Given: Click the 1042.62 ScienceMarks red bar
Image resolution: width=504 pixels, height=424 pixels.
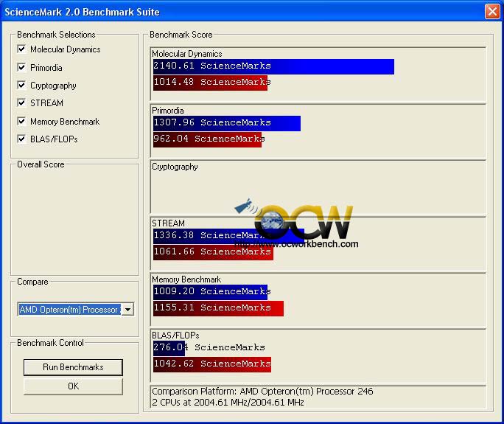Looking at the screenshot, I should click(x=212, y=364).
